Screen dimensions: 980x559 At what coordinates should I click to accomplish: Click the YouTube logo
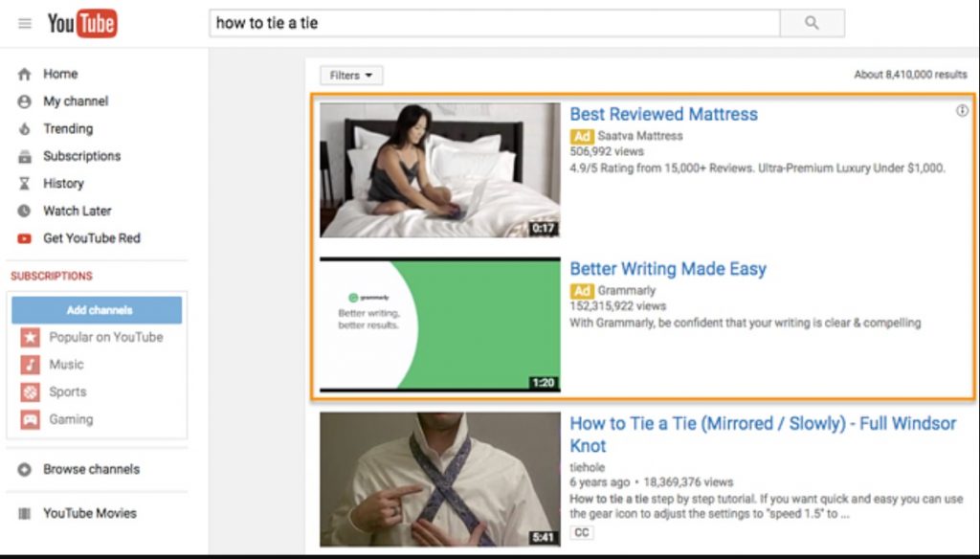click(x=82, y=23)
